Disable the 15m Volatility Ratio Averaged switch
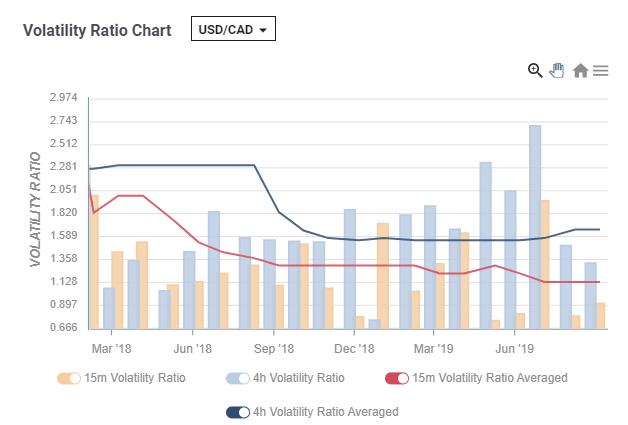Image resolution: width=628 pixels, height=425 pixels. pos(396,378)
